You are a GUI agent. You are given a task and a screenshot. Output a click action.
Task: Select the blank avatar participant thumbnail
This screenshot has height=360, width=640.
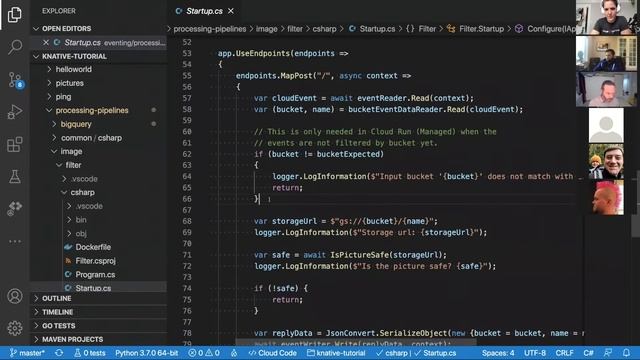606,125
